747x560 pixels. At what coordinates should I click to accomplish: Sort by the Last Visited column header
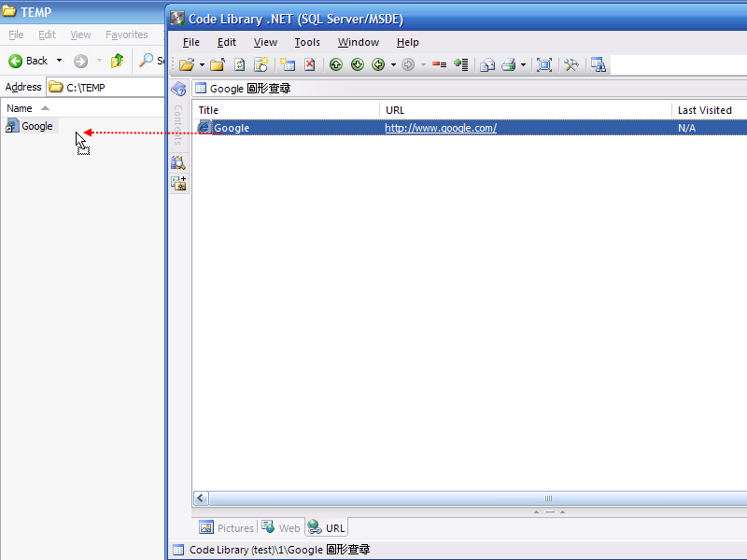pyautogui.click(x=709, y=110)
